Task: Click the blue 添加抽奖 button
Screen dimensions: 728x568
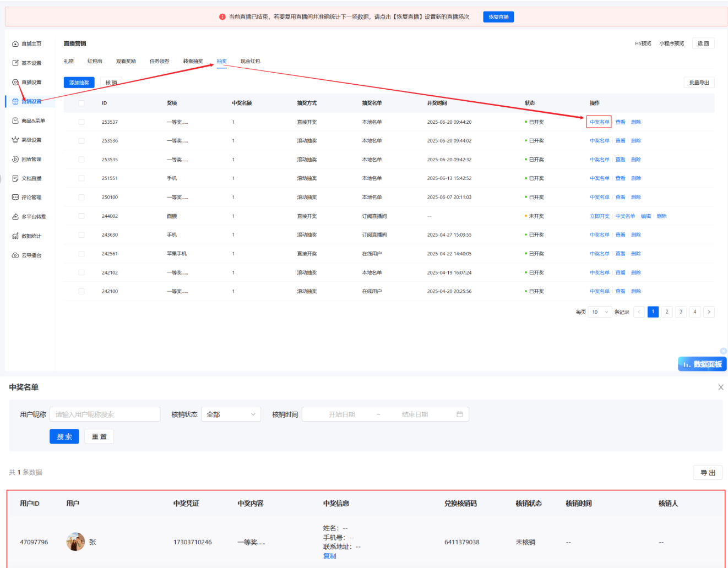Action: [x=79, y=83]
